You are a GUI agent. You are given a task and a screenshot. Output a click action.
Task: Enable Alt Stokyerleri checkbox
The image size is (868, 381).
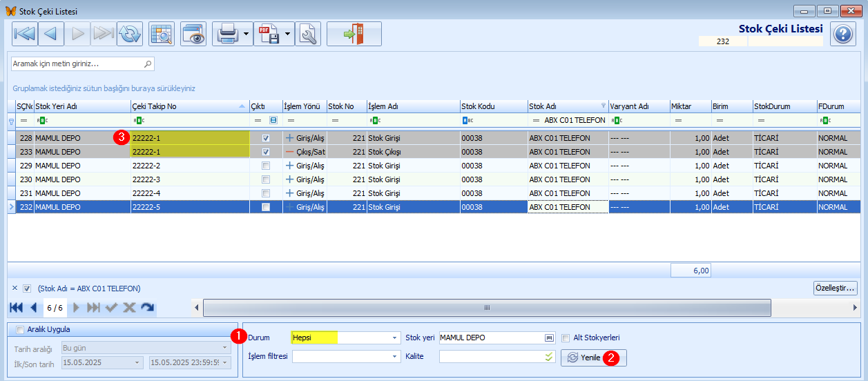point(566,338)
